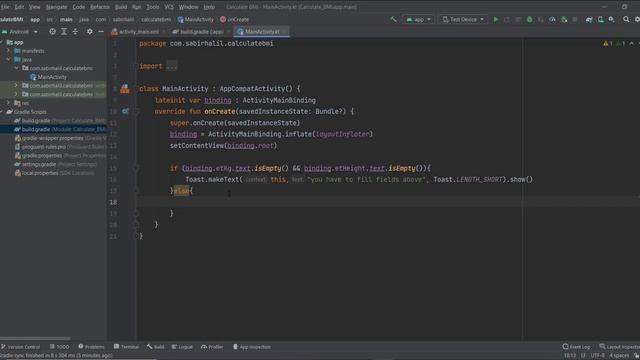Viewport: 640px width, 360px height.
Task: Open the Android project view dropdown
Action: [x=20, y=31]
